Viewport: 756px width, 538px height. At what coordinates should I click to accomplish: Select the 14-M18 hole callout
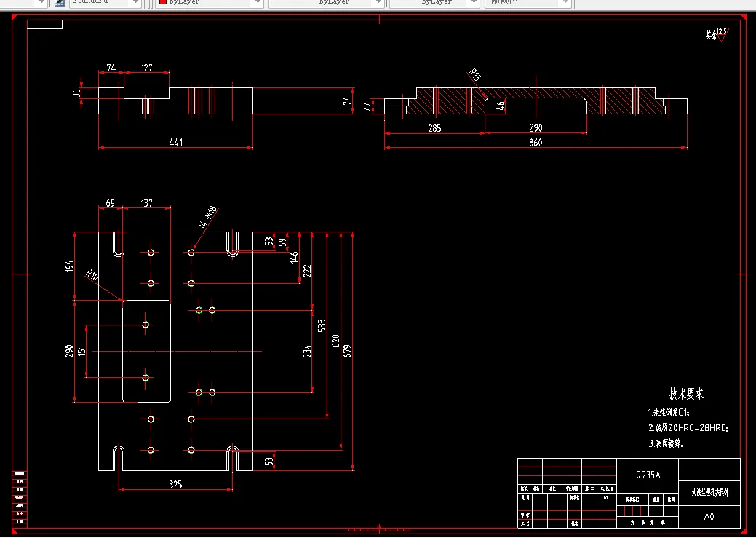point(207,217)
